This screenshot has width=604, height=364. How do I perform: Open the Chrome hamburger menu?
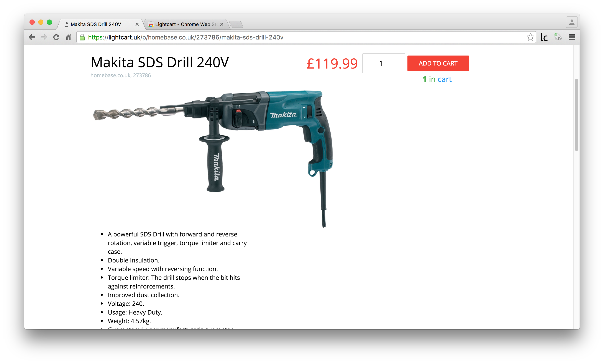[572, 37]
